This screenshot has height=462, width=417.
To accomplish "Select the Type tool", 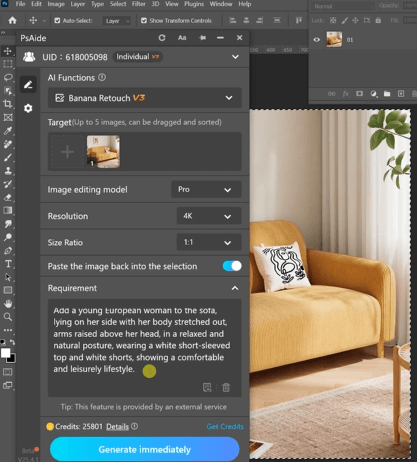I will [8, 264].
